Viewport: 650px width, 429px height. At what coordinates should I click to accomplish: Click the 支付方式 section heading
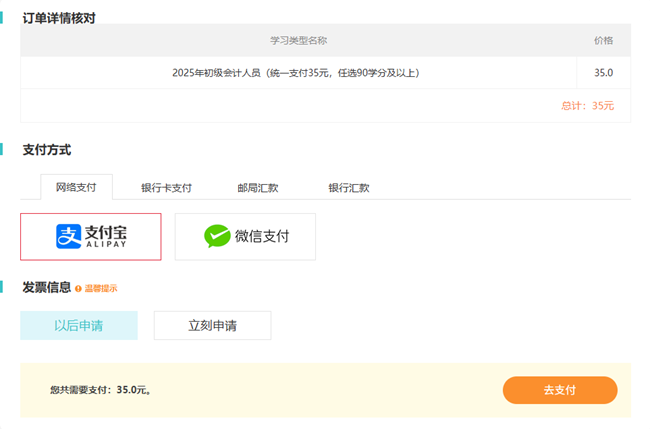(47, 150)
